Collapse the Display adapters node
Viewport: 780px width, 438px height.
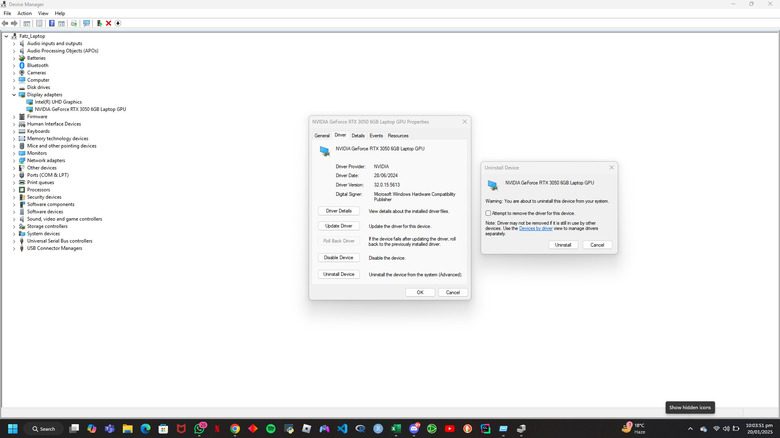[x=14, y=95]
